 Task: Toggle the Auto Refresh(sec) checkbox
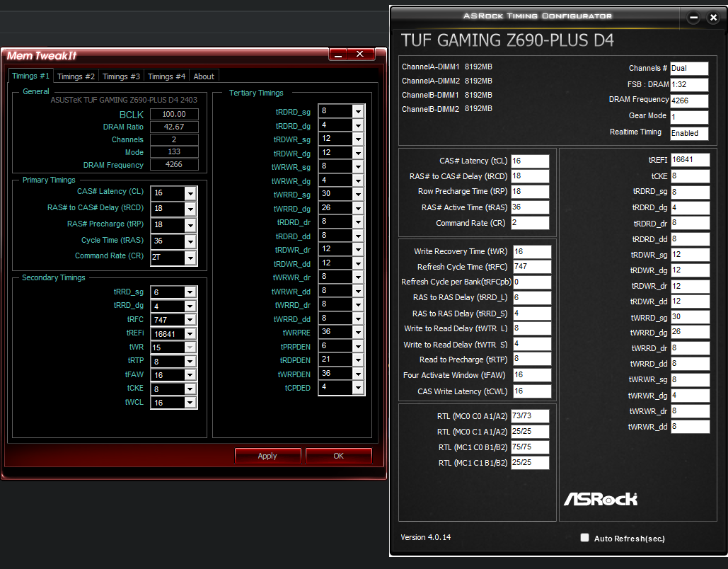coord(584,537)
